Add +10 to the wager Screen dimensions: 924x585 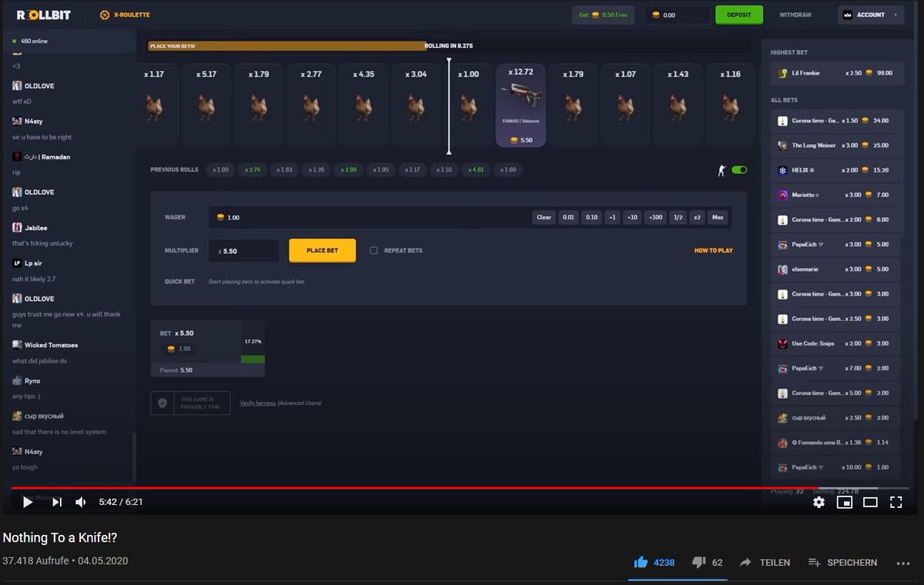pos(632,217)
